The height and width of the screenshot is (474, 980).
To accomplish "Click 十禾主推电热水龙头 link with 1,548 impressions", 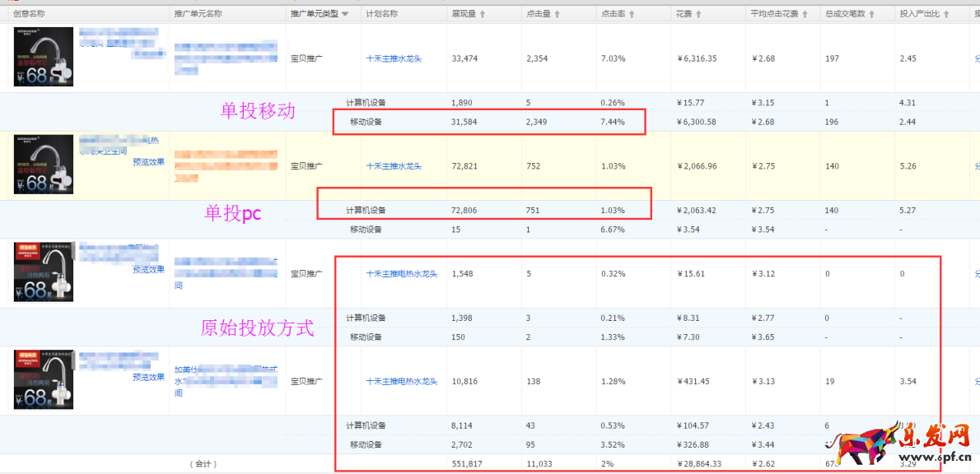I will point(402,274).
